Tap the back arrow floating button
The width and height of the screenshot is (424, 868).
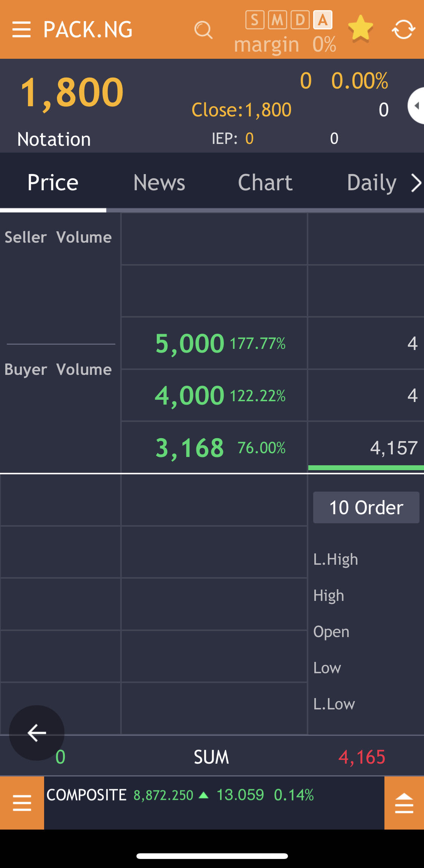coord(37,733)
